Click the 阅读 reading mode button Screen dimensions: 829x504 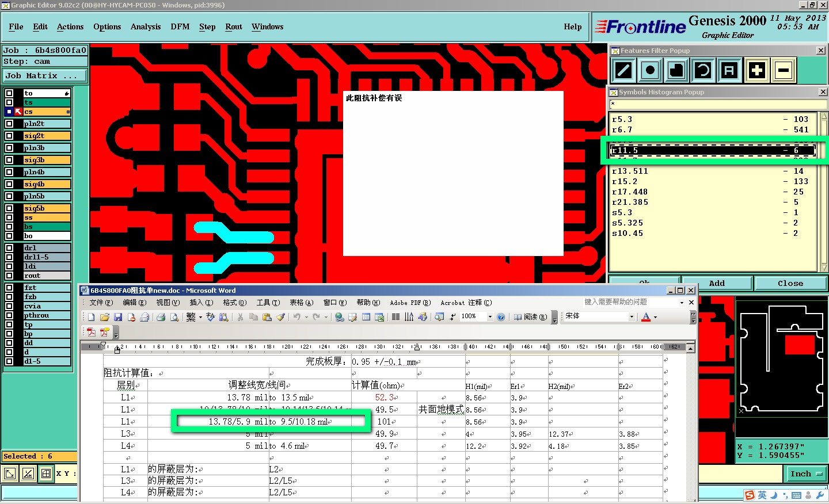(x=530, y=317)
